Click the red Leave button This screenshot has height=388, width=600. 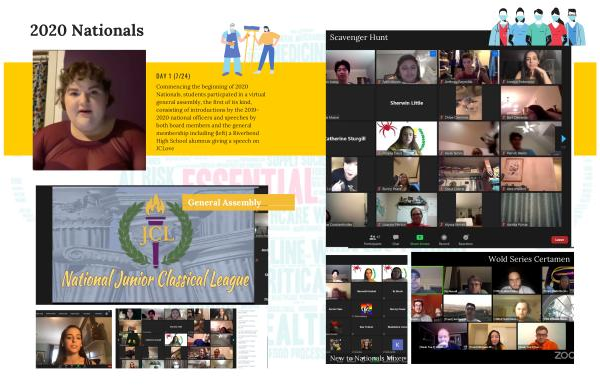559,240
